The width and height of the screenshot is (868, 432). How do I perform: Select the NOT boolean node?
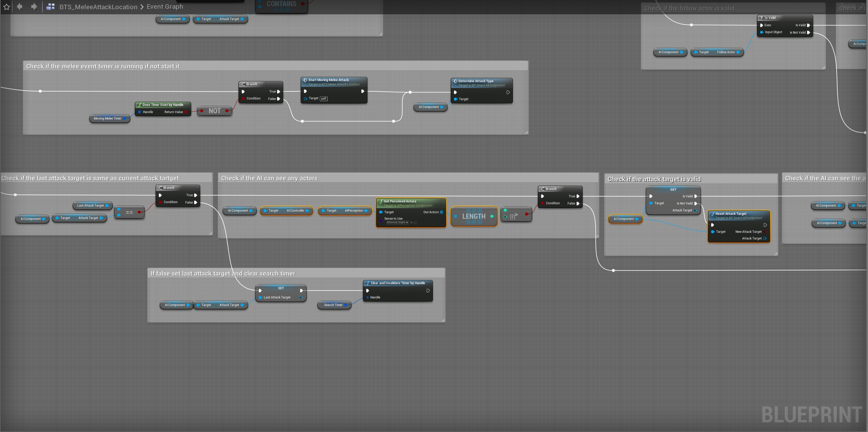pos(214,111)
